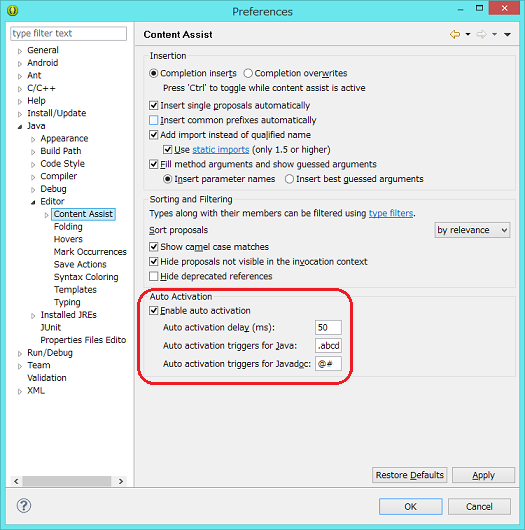Toggle Use static imports checkbox
Viewport: 525px width, 530px height.
click(x=167, y=149)
